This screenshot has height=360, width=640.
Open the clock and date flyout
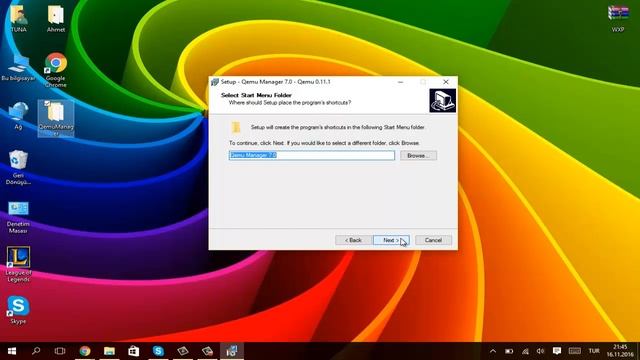[x=620, y=351]
